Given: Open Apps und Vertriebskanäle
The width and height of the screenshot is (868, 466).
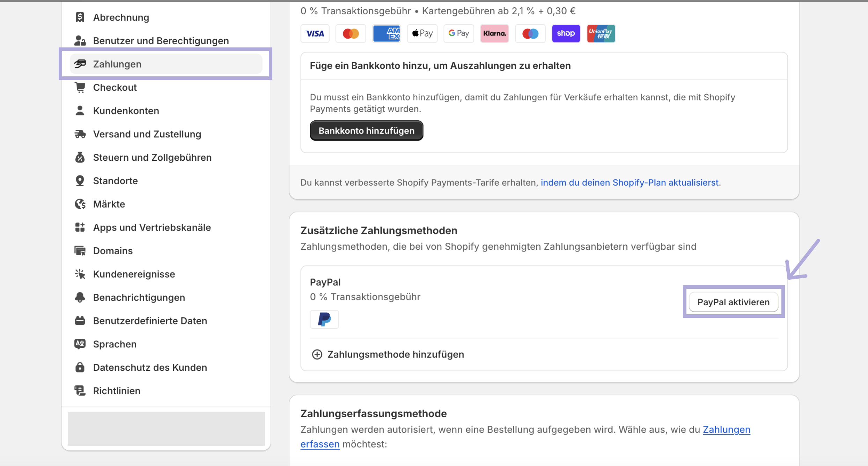Looking at the screenshot, I should [x=166, y=227].
